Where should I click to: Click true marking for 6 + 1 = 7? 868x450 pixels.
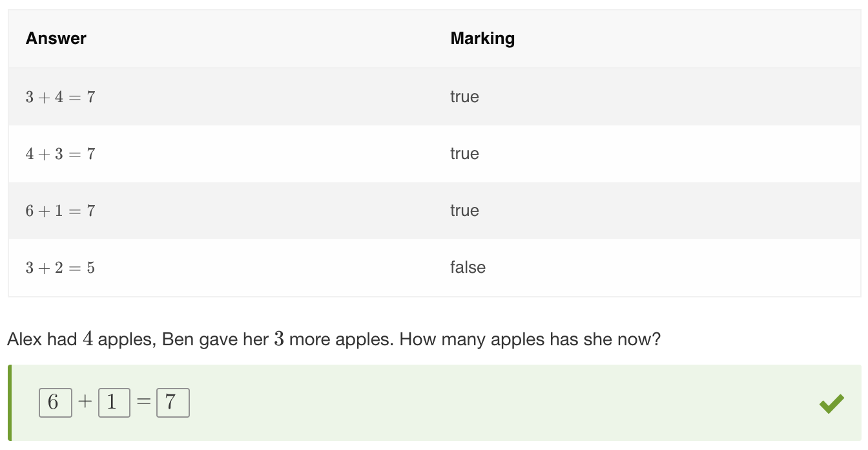pos(464,211)
